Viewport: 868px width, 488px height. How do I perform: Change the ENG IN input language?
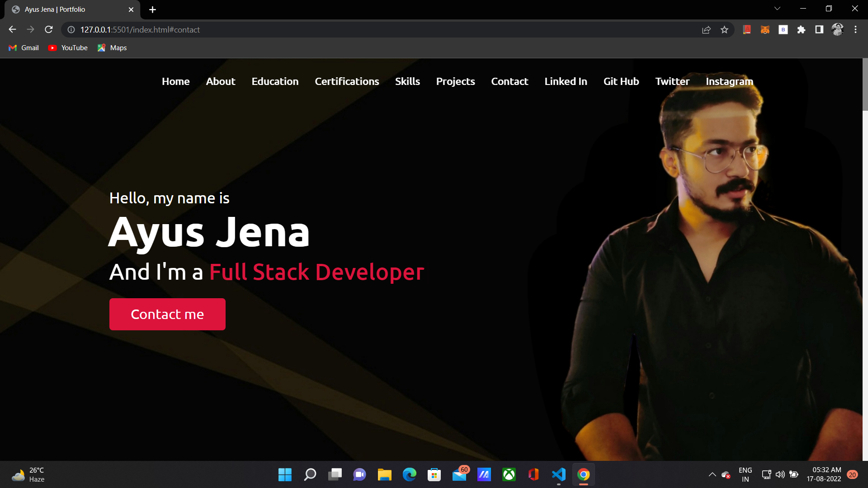point(745,474)
